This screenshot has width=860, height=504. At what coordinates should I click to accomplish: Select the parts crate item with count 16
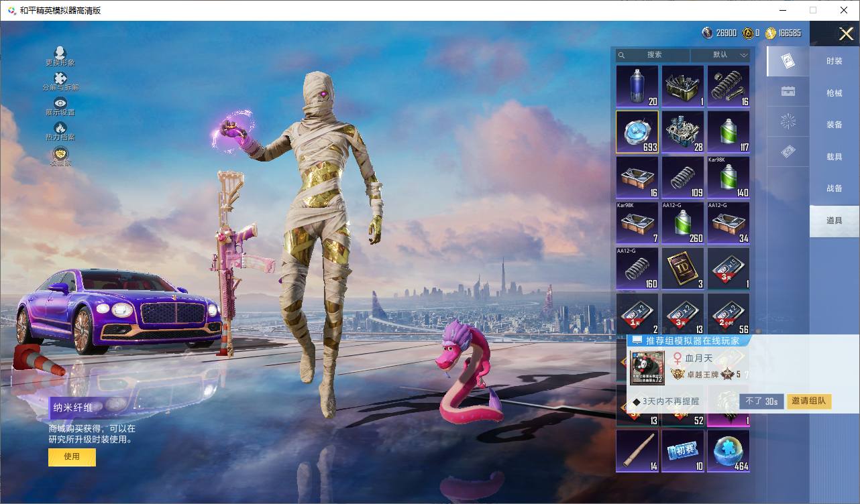[x=637, y=178]
